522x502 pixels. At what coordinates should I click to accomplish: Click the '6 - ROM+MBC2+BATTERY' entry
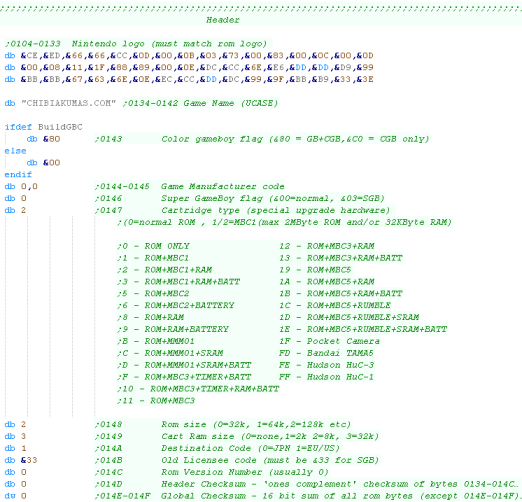(176, 305)
